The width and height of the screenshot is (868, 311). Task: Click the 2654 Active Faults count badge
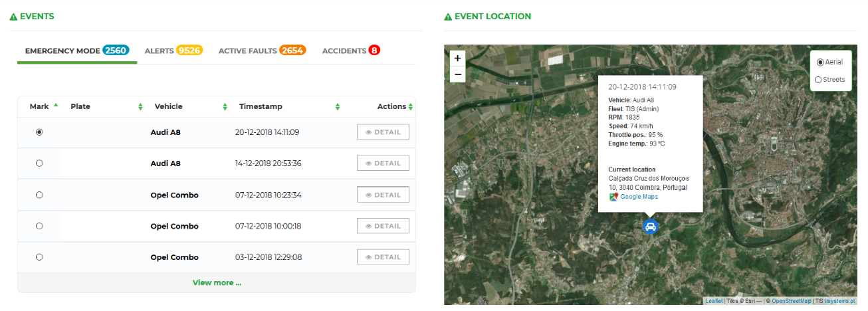tap(292, 51)
